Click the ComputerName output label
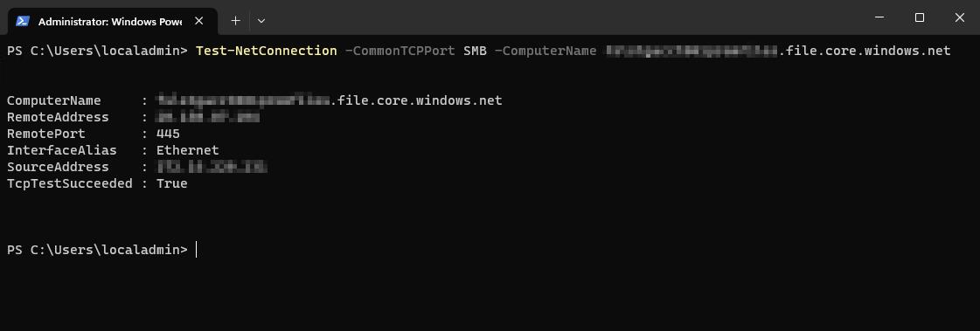The width and height of the screenshot is (980, 331). [53, 100]
